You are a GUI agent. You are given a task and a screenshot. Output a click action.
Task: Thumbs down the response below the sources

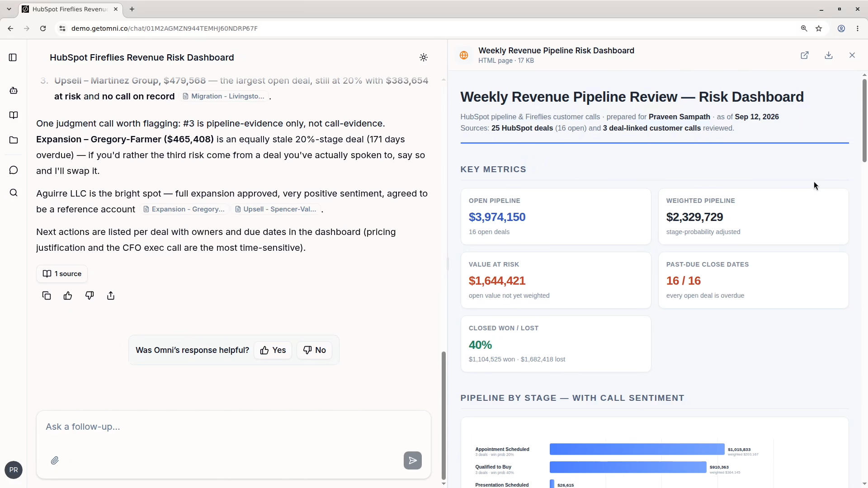pyautogui.click(x=90, y=296)
